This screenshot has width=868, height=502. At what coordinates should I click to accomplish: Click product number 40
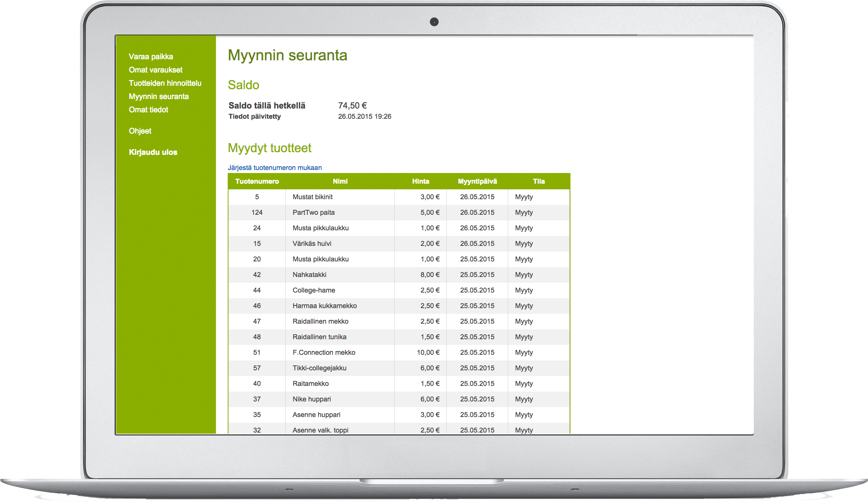(257, 384)
